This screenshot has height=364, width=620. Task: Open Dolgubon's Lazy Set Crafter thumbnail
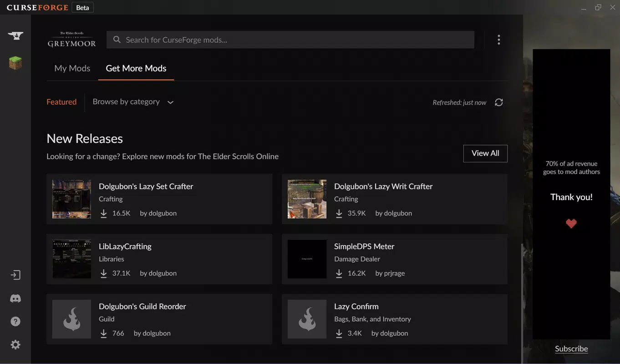[71, 199]
